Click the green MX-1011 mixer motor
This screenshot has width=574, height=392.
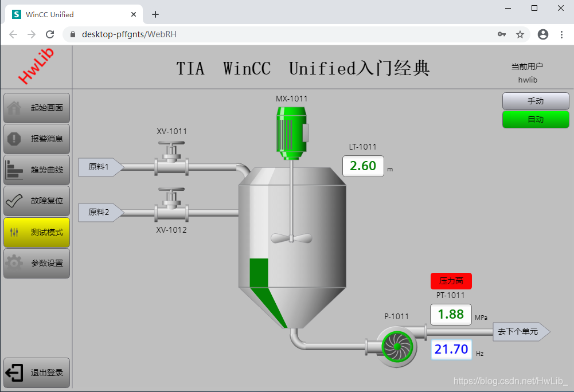292,133
